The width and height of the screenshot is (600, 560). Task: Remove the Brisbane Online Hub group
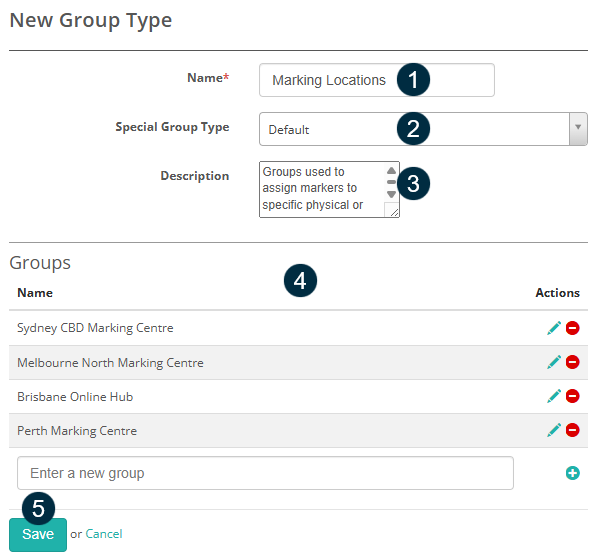572,396
